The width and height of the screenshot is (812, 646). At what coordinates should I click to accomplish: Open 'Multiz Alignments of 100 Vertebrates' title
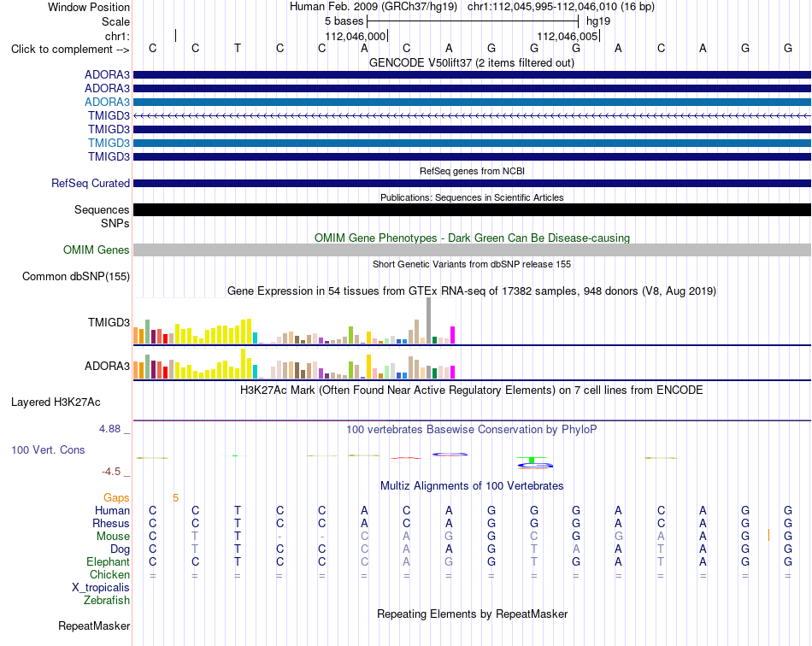472,486
